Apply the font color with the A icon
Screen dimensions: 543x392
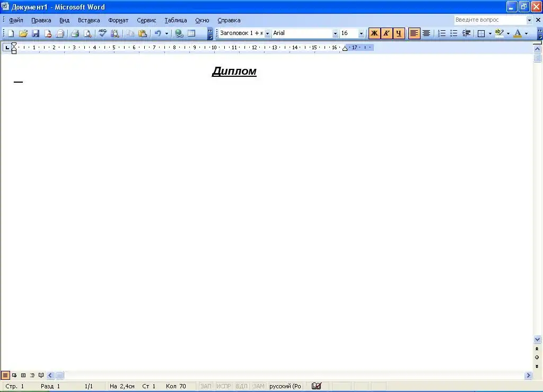[x=517, y=33]
